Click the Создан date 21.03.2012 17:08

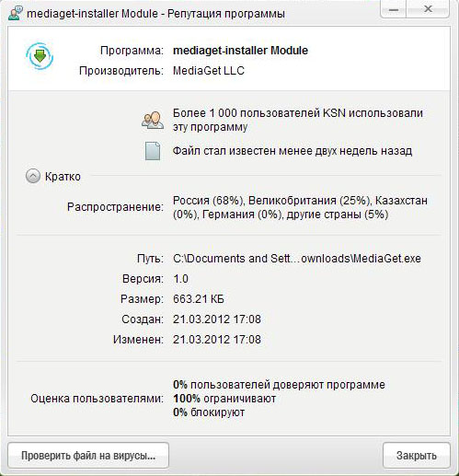[217, 319]
